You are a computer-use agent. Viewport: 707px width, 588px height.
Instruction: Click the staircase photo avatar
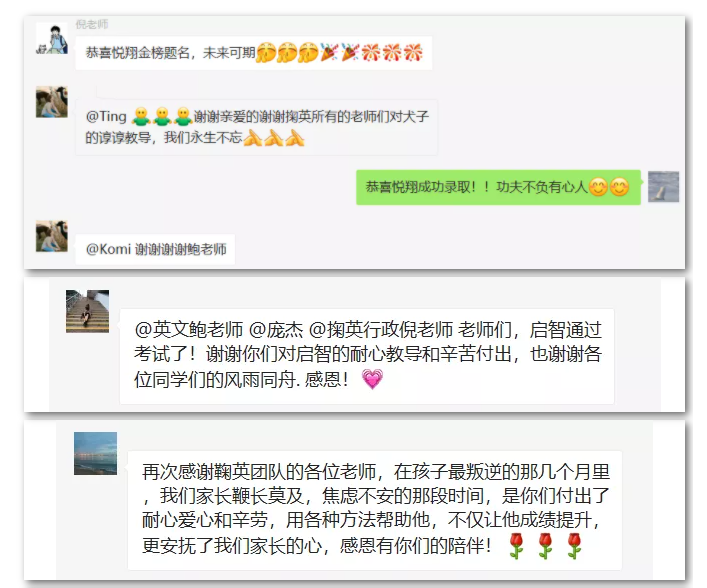(x=87, y=311)
